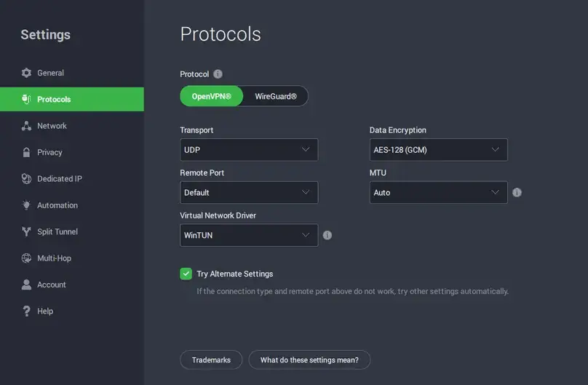Open the Remote Port dropdown
The height and width of the screenshot is (385, 588).
[249, 192]
